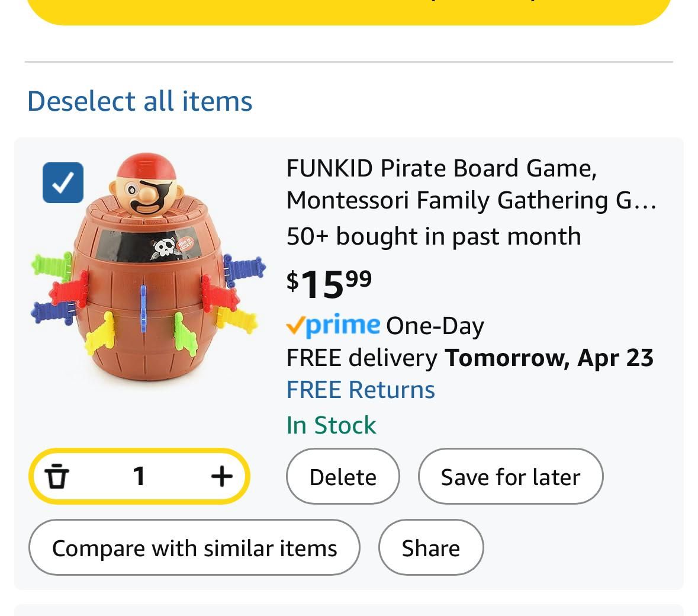The width and height of the screenshot is (698, 616).
Task: Open the pirate barrel product image
Action: point(148,267)
